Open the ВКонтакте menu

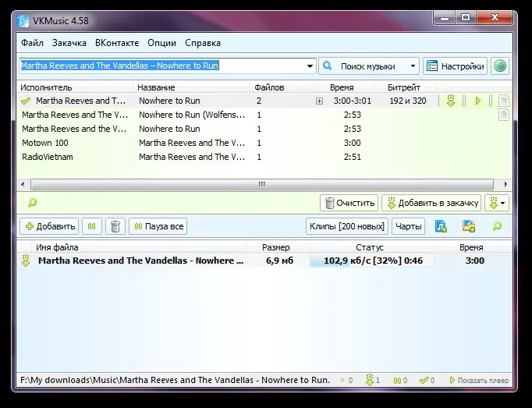(x=117, y=43)
